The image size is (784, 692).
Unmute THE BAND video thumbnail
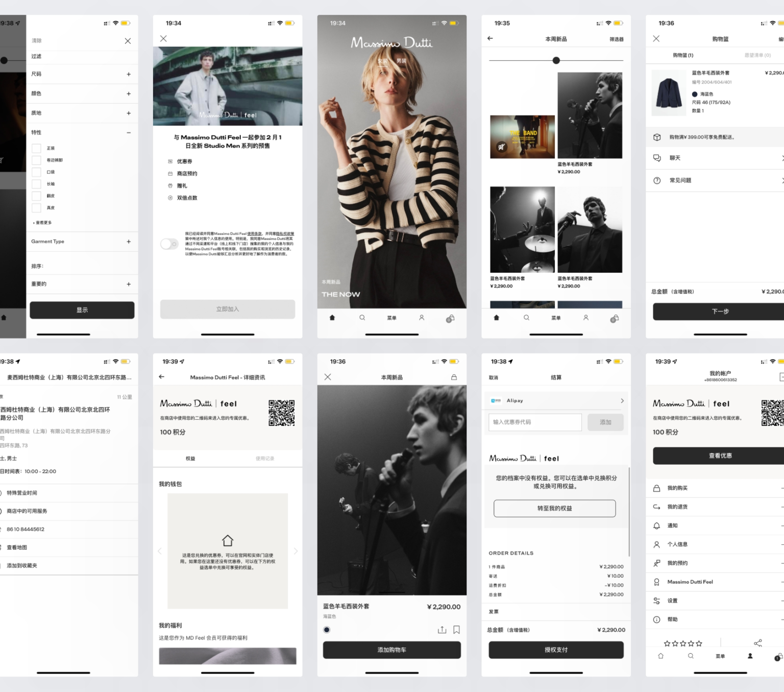click(x=501, y=147)
